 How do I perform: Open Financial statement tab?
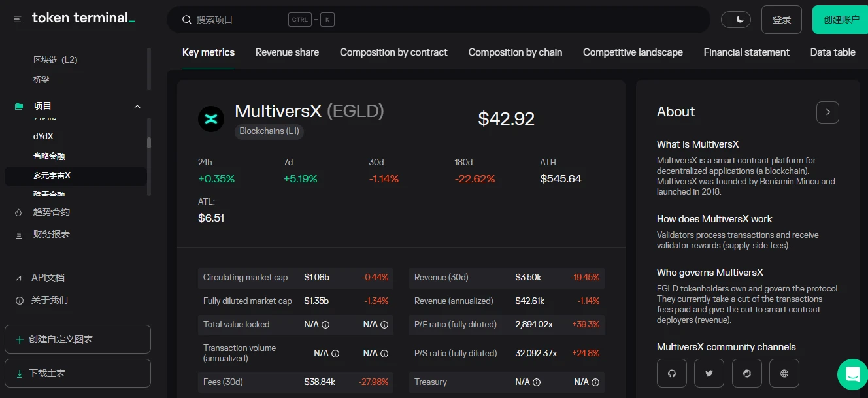(746, 52)
